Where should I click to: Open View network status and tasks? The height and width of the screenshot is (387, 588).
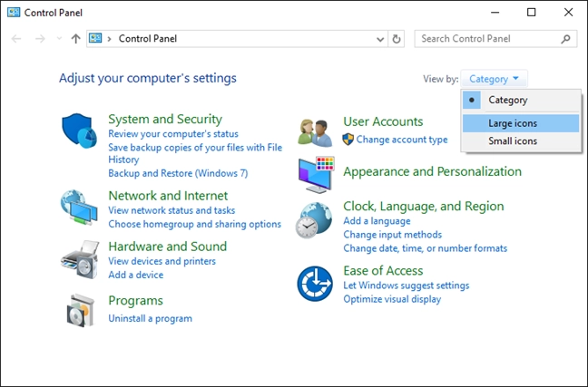[x=171, y=210]
